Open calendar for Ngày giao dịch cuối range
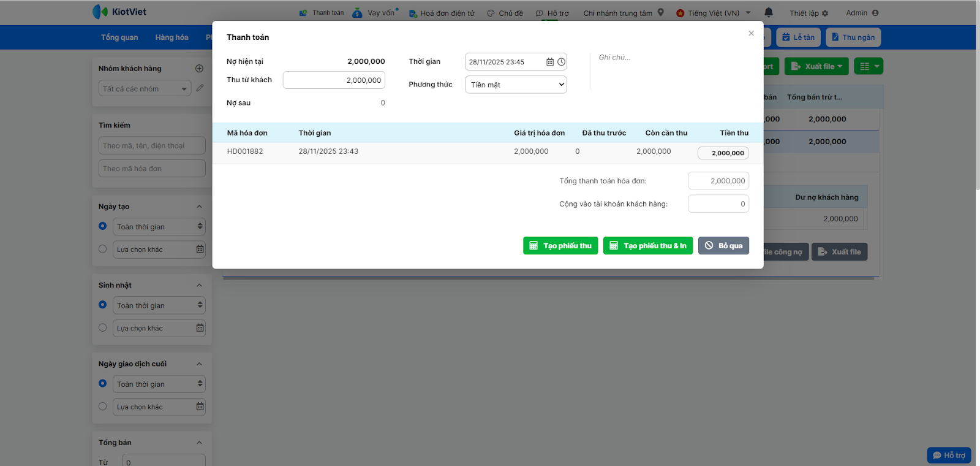 (200, 407)
